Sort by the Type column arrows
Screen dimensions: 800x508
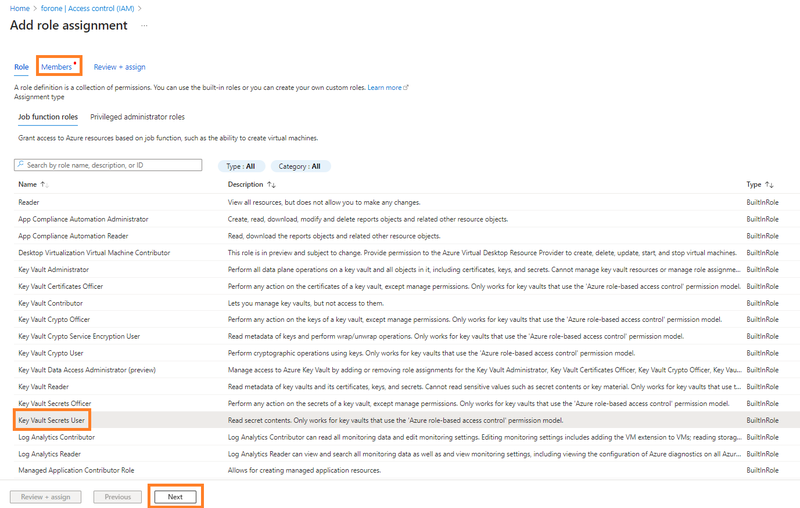[769, 185]
